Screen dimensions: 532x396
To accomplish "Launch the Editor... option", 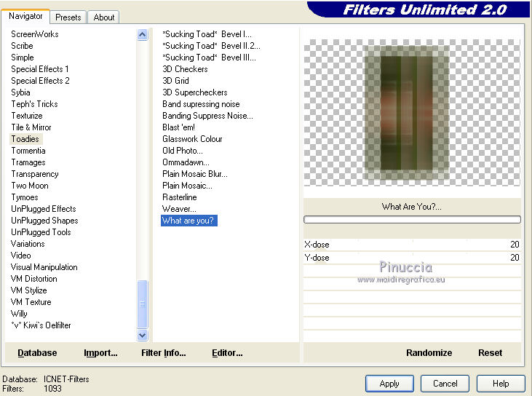I will tap(227, 353).
